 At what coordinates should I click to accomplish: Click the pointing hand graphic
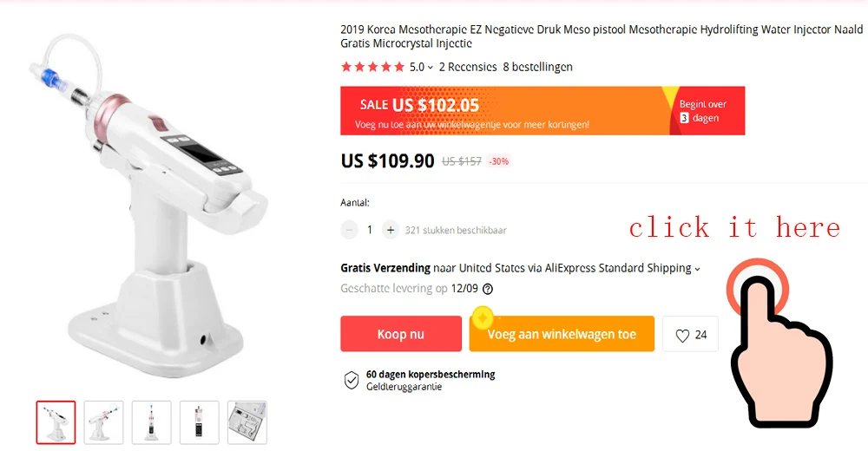[780, 343]
